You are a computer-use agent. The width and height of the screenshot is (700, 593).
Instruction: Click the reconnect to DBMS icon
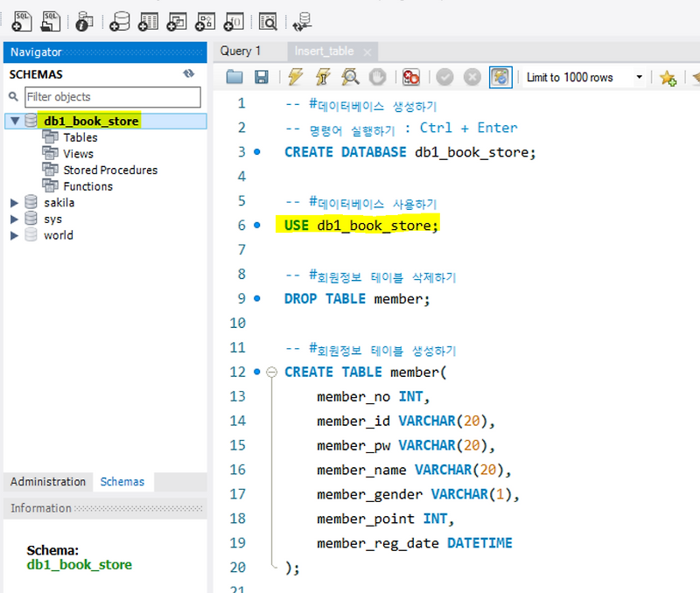coord(302,21)
